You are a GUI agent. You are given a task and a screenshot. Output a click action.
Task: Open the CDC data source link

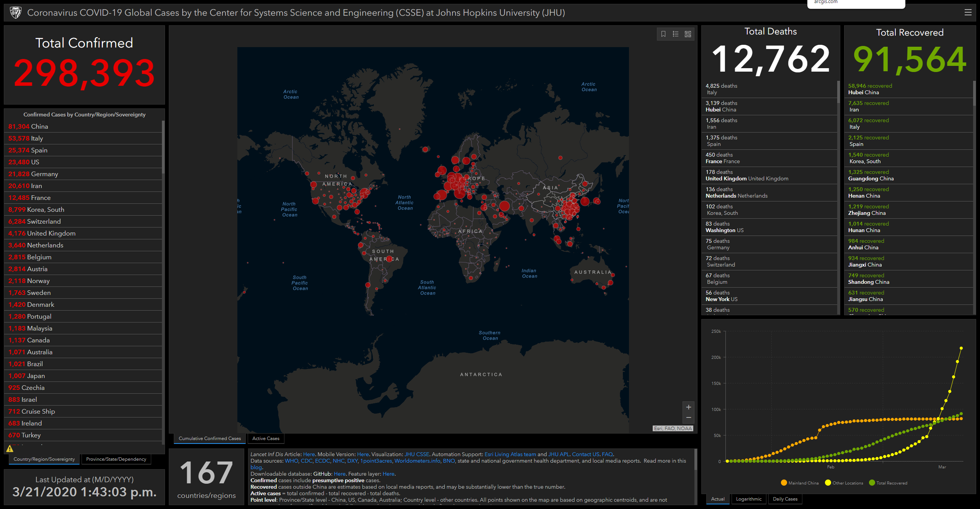[307, 461]
